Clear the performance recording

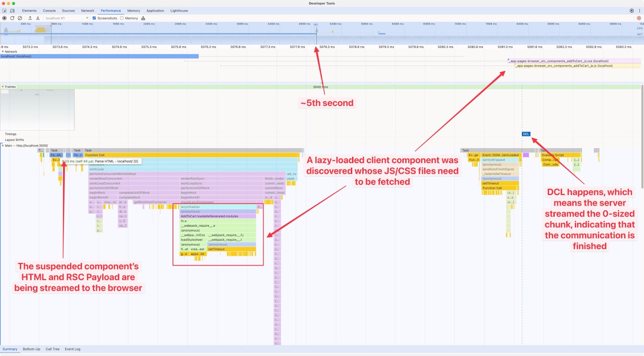[x=20, y=18]
